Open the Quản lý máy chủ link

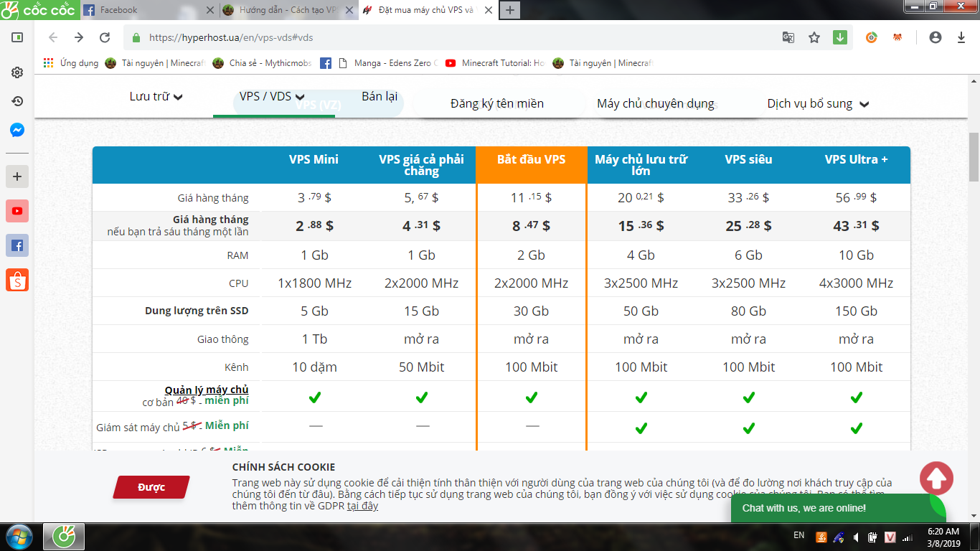coord(207,390)
